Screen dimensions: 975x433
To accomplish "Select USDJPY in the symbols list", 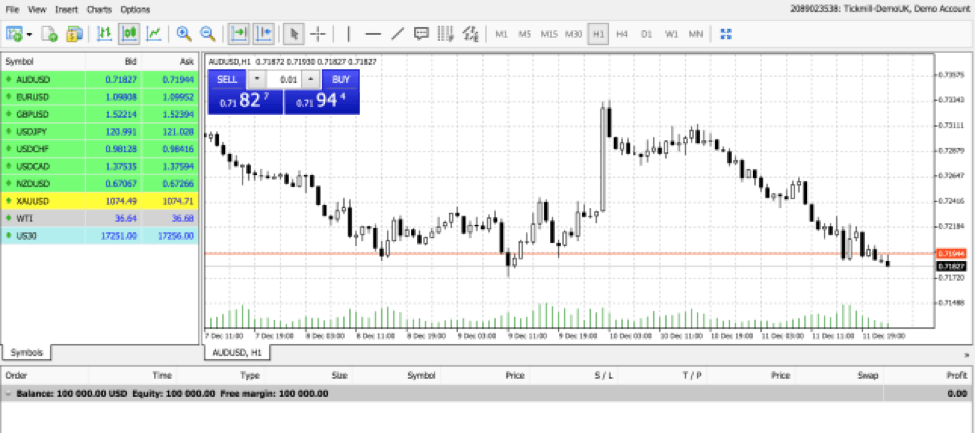I will point(99,132).
